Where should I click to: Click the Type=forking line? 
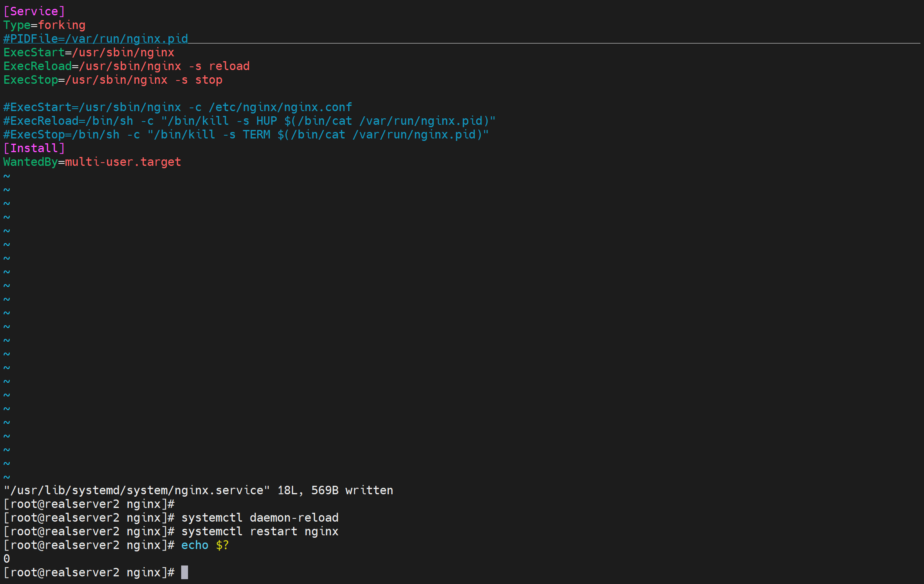coord(44,25)
